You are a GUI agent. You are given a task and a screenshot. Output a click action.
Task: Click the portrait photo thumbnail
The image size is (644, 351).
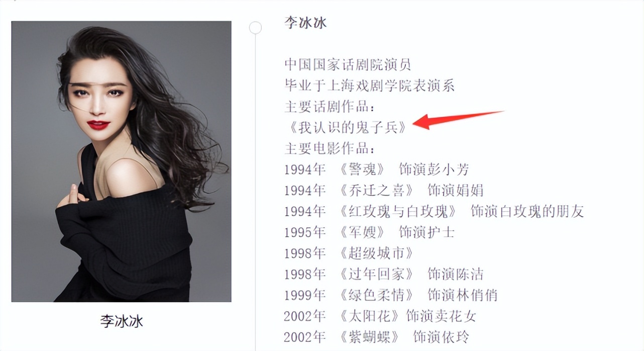coord(122,161)
